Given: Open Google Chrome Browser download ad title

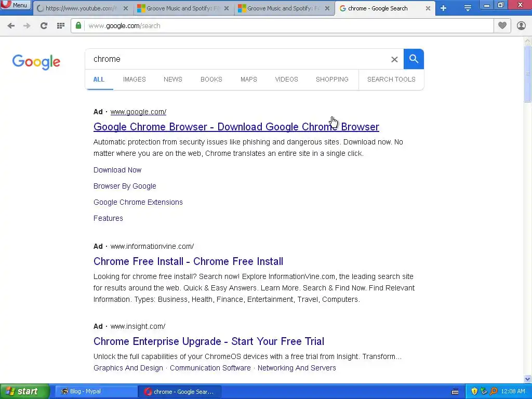Looking at the screenshot, I should click(x=236, y=127).
